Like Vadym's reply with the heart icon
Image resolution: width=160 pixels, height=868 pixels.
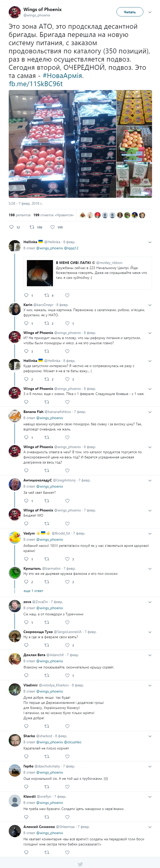click(67, 559)
